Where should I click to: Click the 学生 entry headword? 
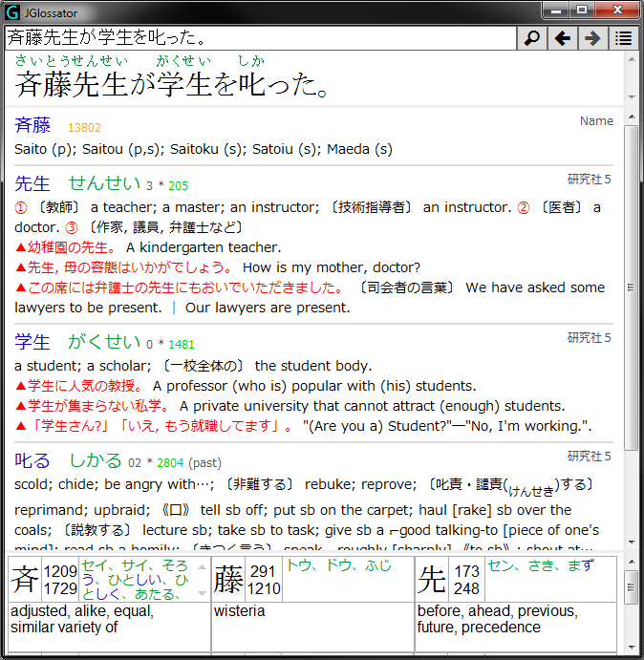[x=32, y=341]
